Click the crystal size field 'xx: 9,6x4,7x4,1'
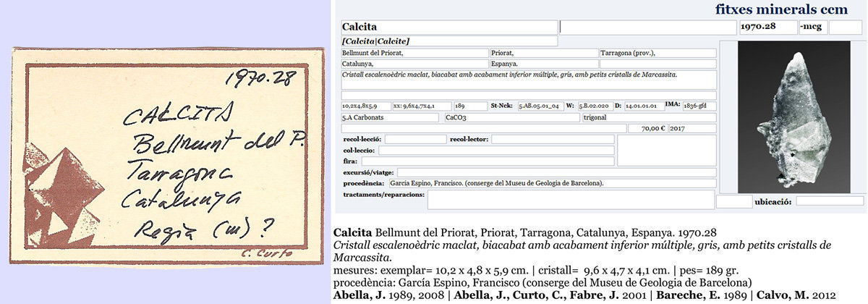The width and height of the screenshot is (868, 304). 422,106
